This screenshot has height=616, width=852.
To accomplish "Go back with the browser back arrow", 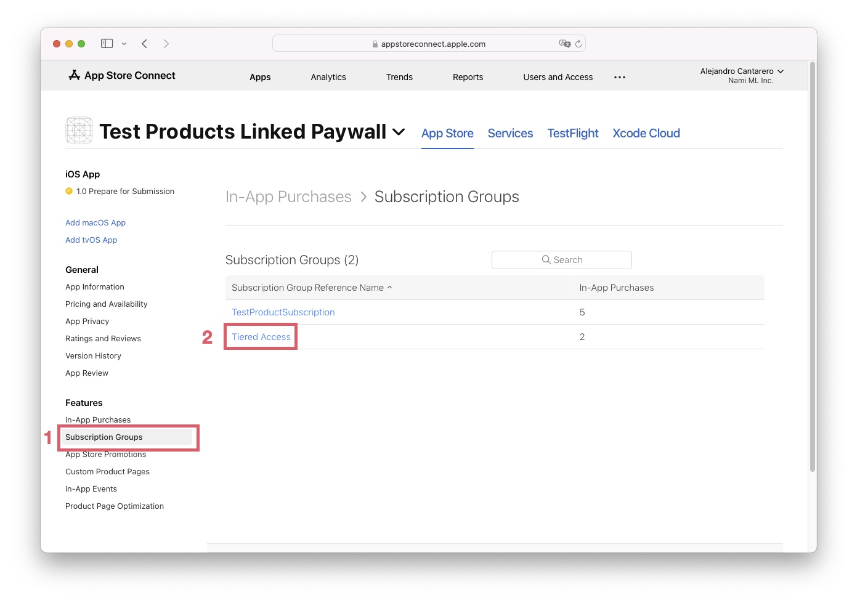I will pos(145,44).
